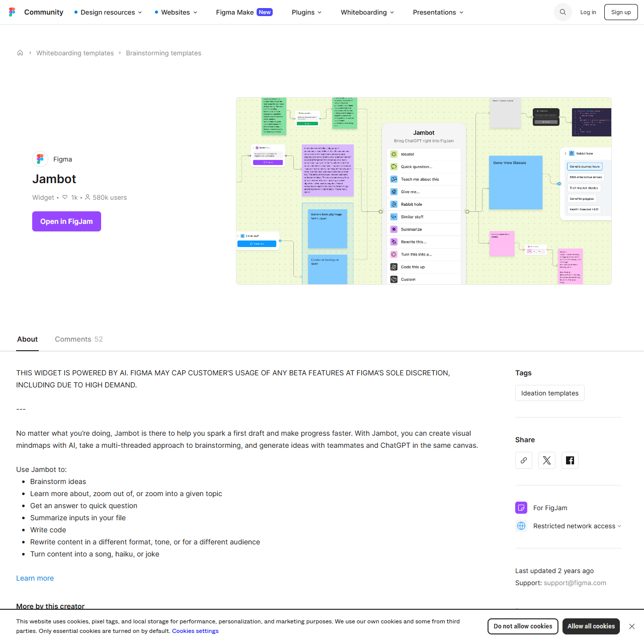The height and width of the screenshot is (644, 644).
Task: Expand the Presentations dropdown
Action: [437, 12]
